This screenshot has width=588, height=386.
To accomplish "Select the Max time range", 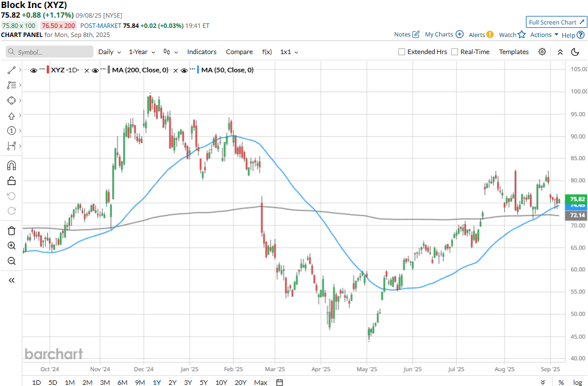I will point(260,382).
